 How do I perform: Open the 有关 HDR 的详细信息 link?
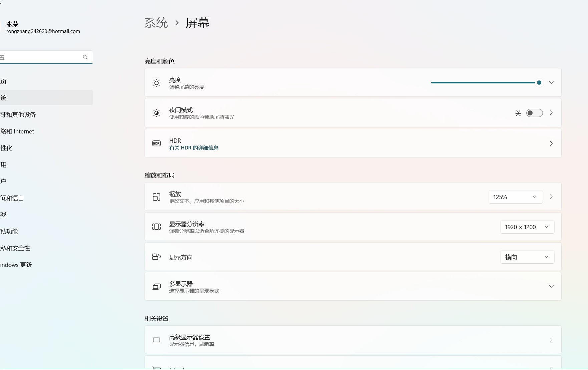[194, 148]
